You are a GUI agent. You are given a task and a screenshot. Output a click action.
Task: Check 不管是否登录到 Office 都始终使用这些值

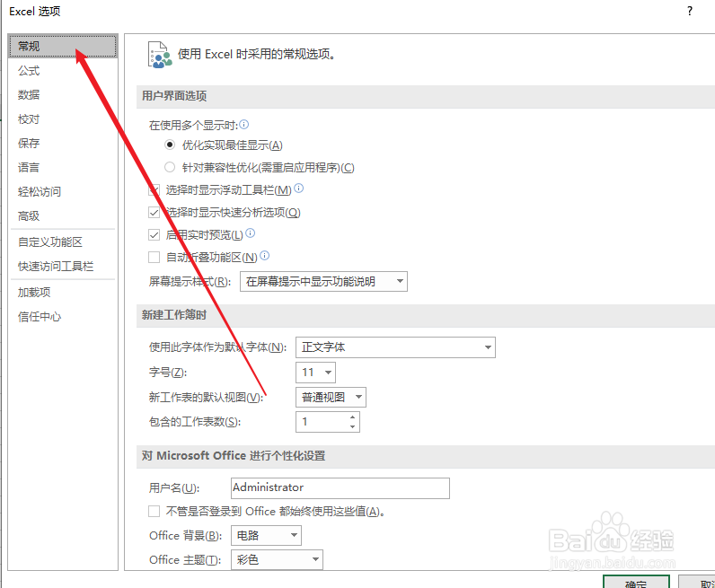(154, 511)
